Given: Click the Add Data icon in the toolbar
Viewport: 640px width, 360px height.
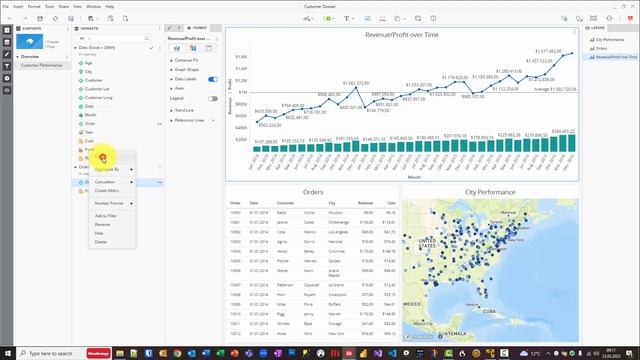Looking at the screenshot, I should pyautogui.click(x=91, y=18).
